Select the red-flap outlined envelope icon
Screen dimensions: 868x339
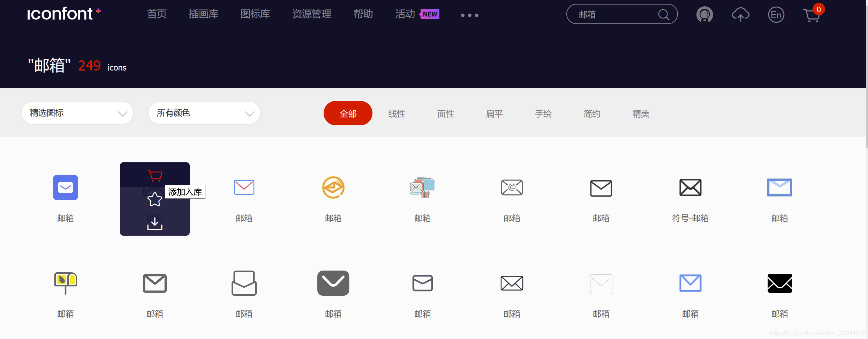pyautogui.click(x=244, y=187)
